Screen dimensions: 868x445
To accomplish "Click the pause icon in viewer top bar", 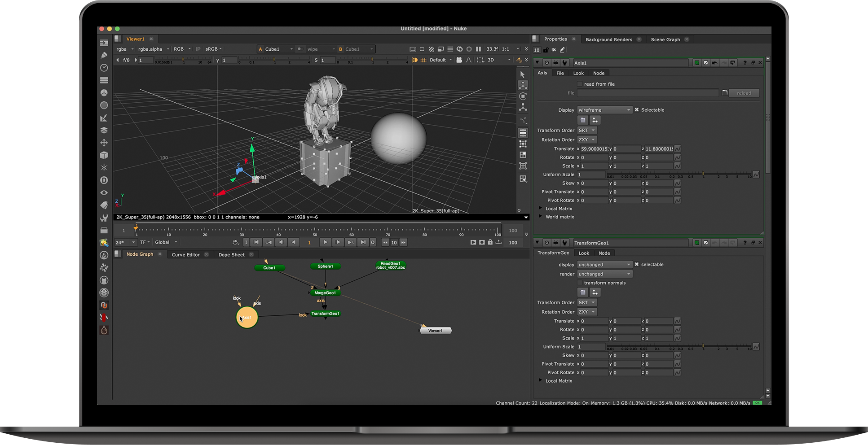I will click(478, 49).
